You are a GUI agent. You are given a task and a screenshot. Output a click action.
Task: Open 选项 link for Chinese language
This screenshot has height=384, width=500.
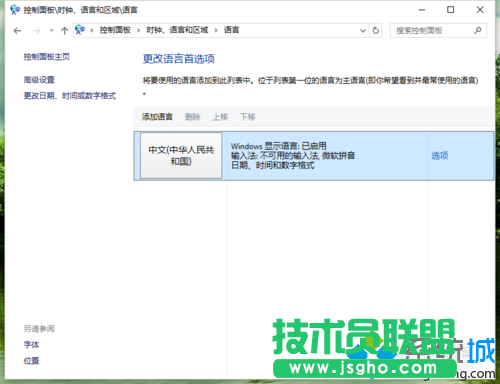pos(440,156)
